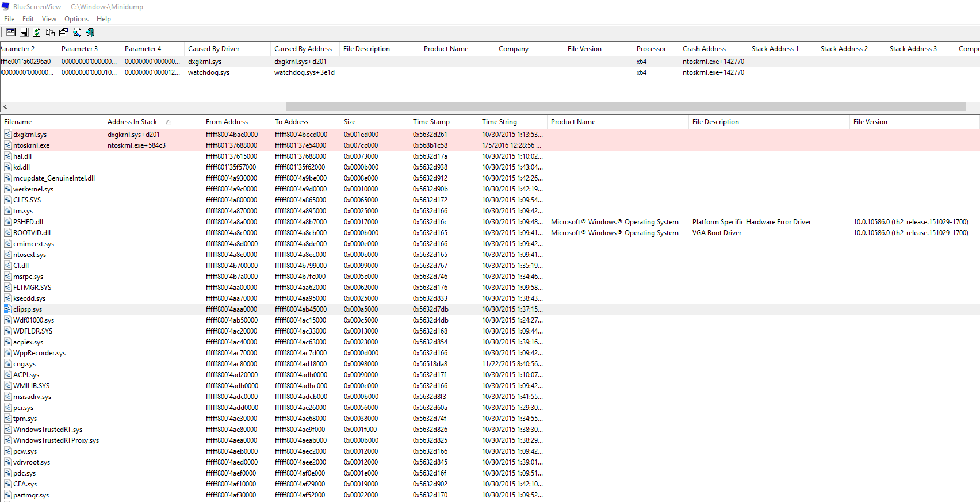Sort upper pane by Processor column
The image size is (980, 502).
656,49
